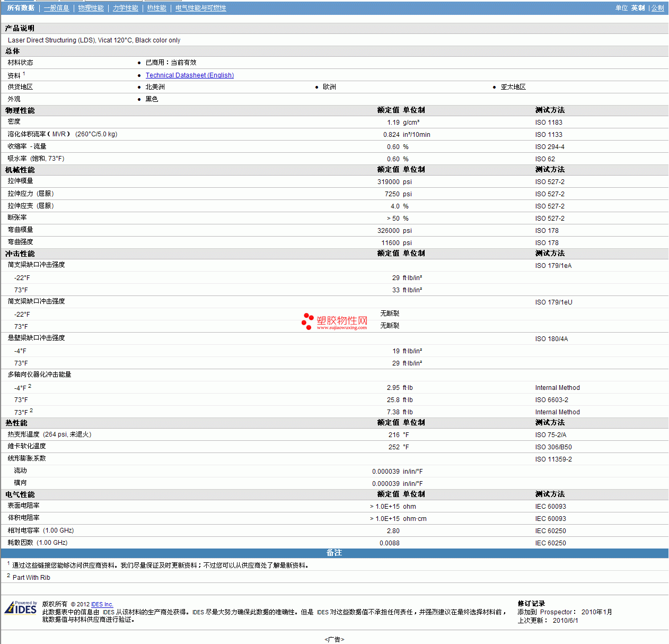Click test method ISO 62

tap(545, 159)
